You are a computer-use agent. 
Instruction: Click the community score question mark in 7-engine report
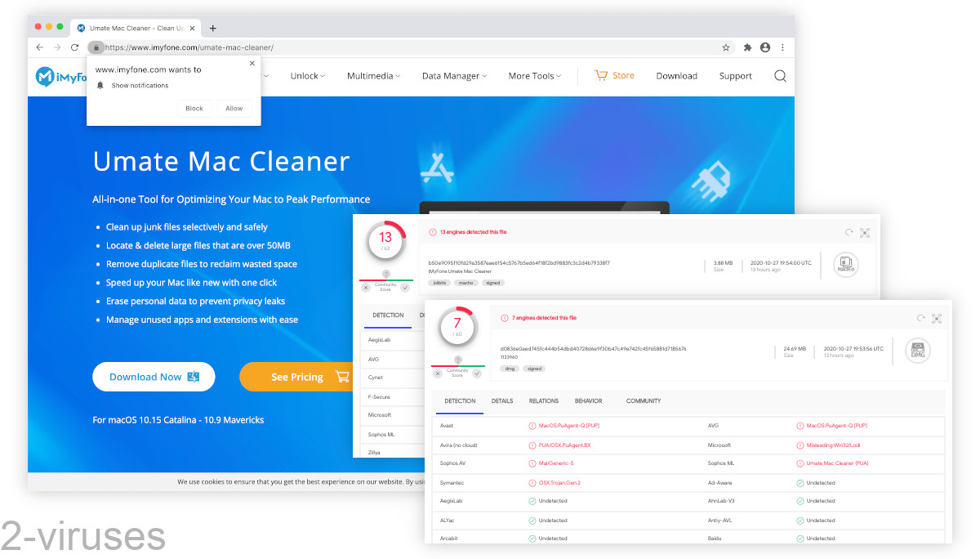[457, 360]
